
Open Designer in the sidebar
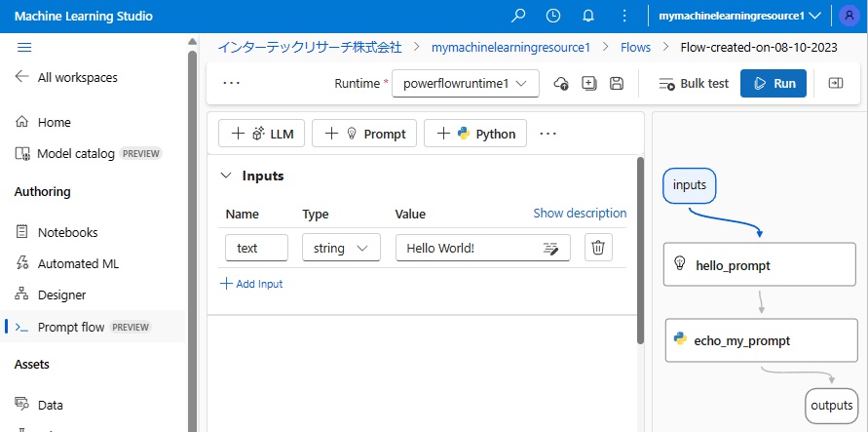click(61, 295)
